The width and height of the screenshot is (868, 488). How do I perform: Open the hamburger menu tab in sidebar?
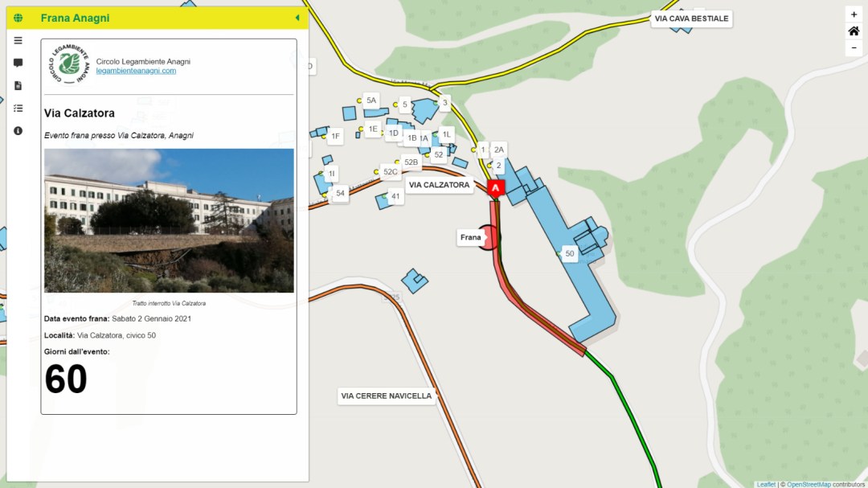[x=18, y=40]
